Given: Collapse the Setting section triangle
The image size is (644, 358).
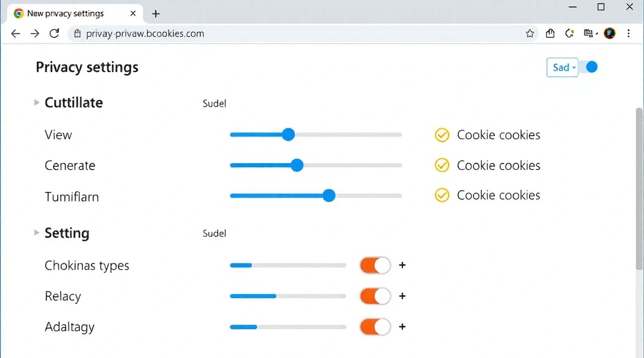Looking at the screenshot, I should pyautogui.click(x=37, y=233).
